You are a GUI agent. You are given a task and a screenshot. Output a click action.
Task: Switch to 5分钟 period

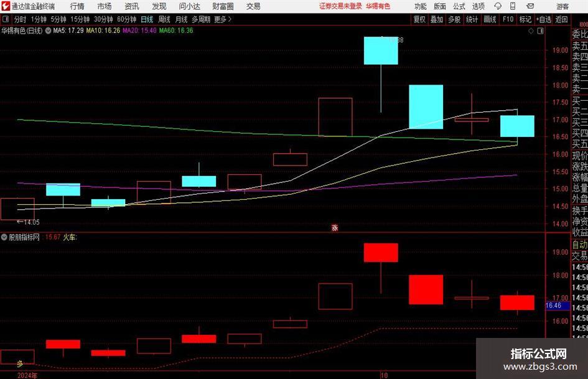point(58,19)
